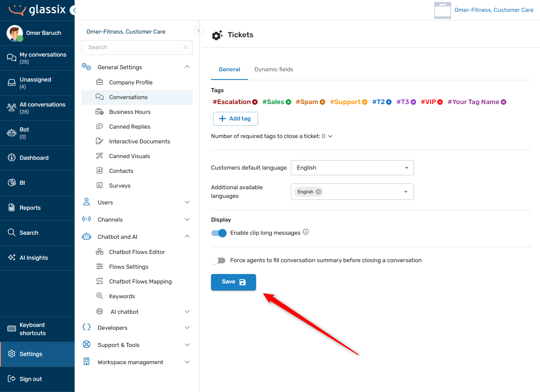Open the Reports icon

[x=11, y=208]
